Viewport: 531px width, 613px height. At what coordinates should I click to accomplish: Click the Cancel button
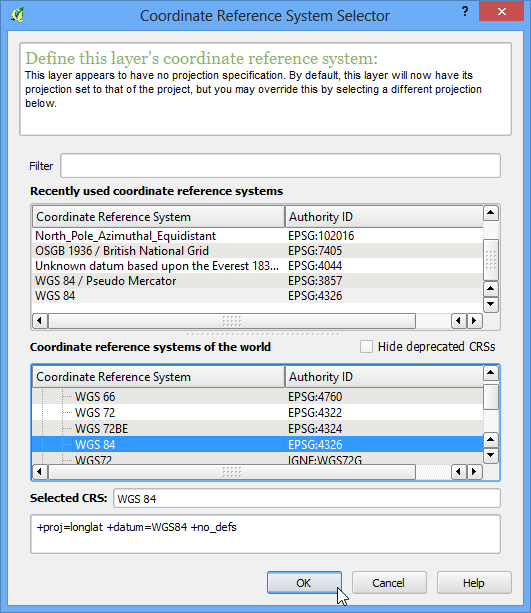point(389,583)
